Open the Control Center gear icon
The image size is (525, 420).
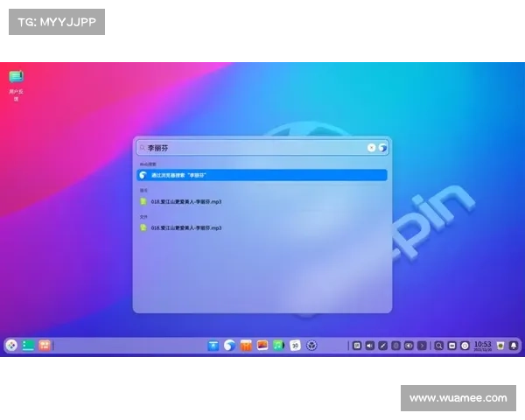pos(311,346)
